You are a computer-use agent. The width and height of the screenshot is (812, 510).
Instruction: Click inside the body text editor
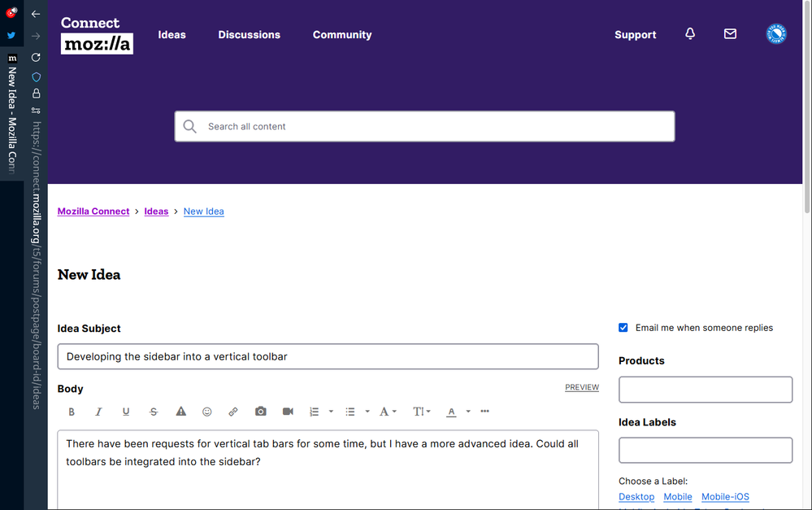tap(328, 469)
